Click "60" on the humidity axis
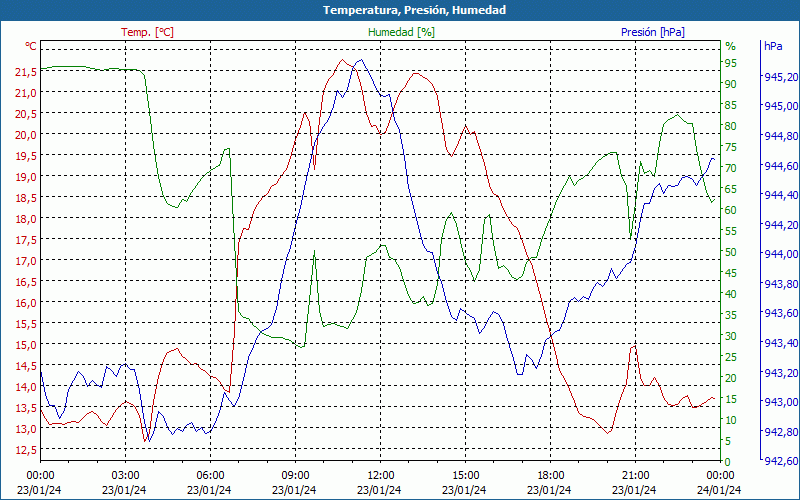Image resolution: width=800 pixels, height=500 pixels. point(731,210)
